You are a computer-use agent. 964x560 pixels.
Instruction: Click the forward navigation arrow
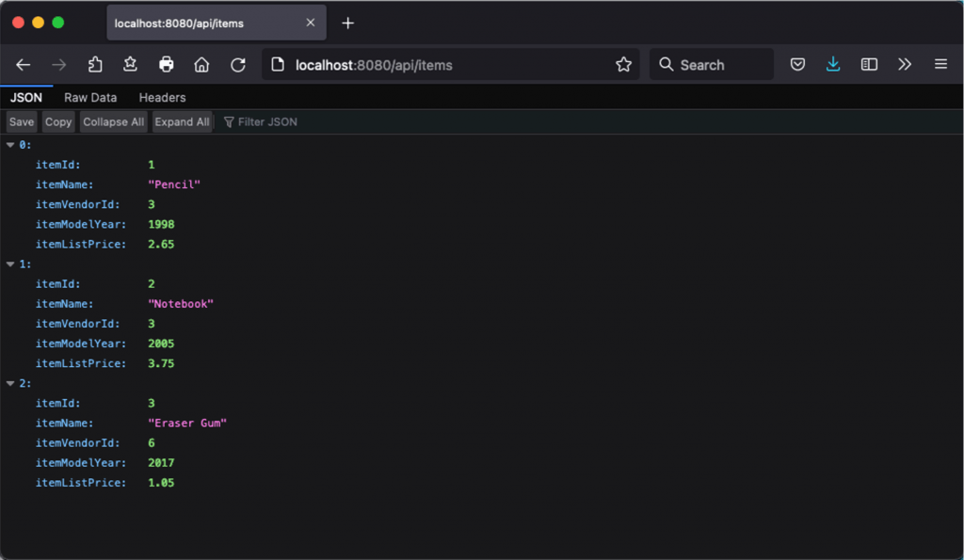point(59,65)
